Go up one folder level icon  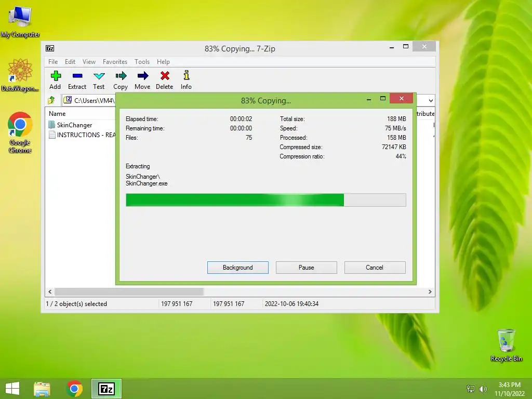tap(51, 100)
